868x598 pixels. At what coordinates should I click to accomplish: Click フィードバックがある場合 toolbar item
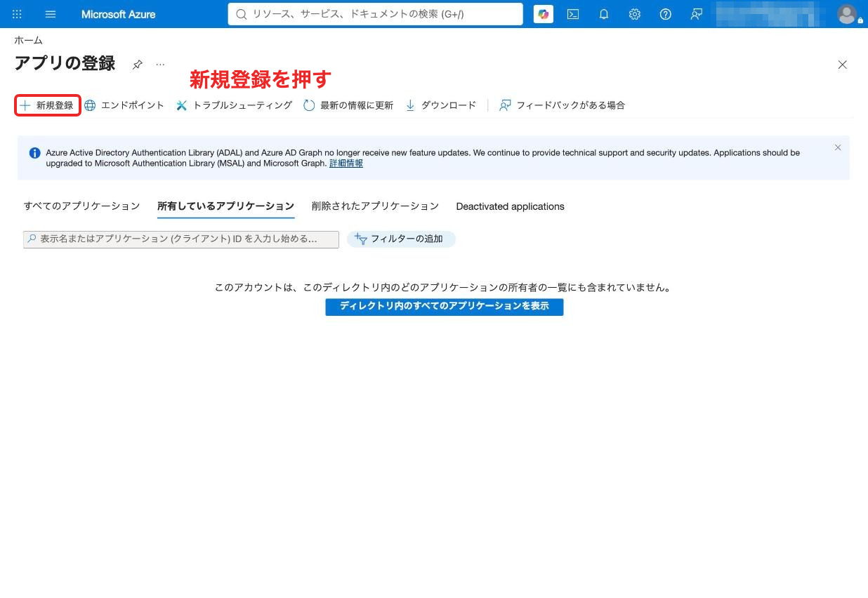tap(562, 105)
